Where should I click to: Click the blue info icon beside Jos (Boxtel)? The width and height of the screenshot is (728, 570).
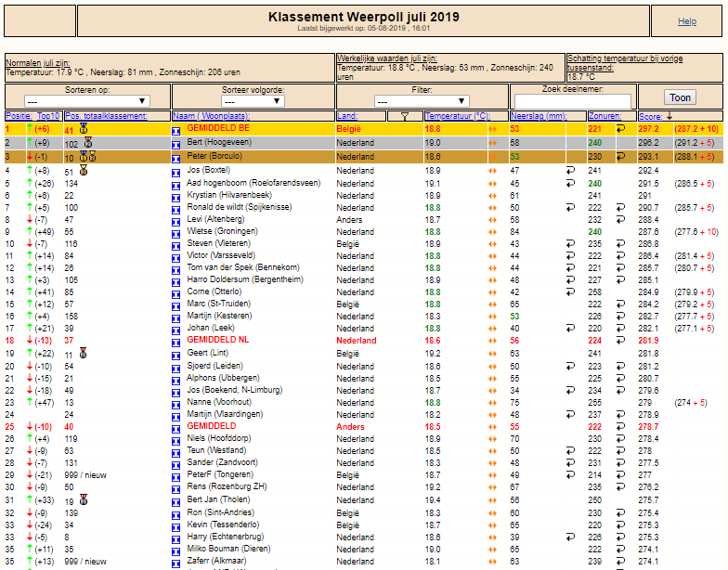point(176,173)
